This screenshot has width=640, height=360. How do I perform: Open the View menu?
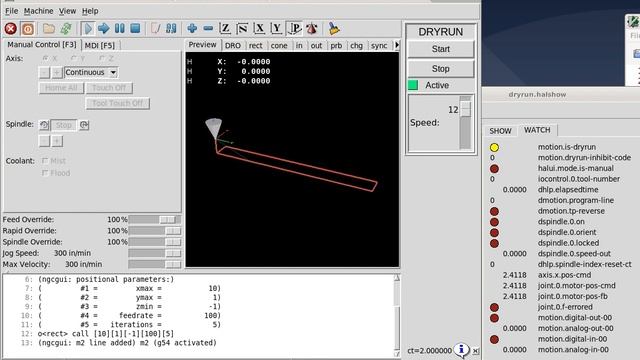(x=67, y=11)
